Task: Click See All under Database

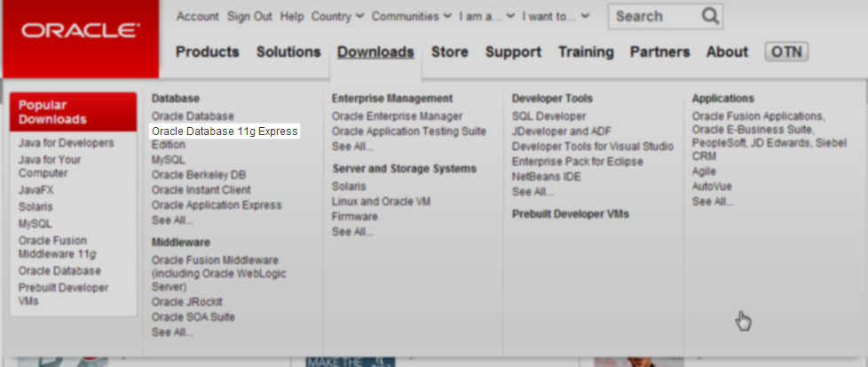Action: pos(172,220)
